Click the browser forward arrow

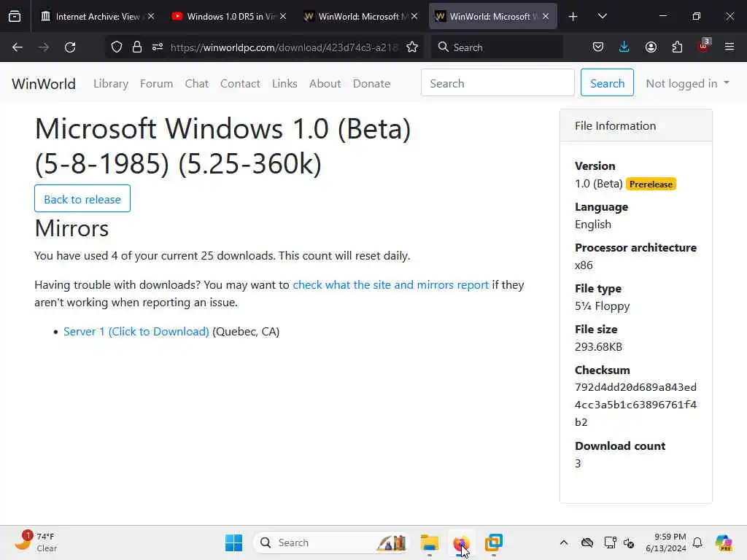44,47
